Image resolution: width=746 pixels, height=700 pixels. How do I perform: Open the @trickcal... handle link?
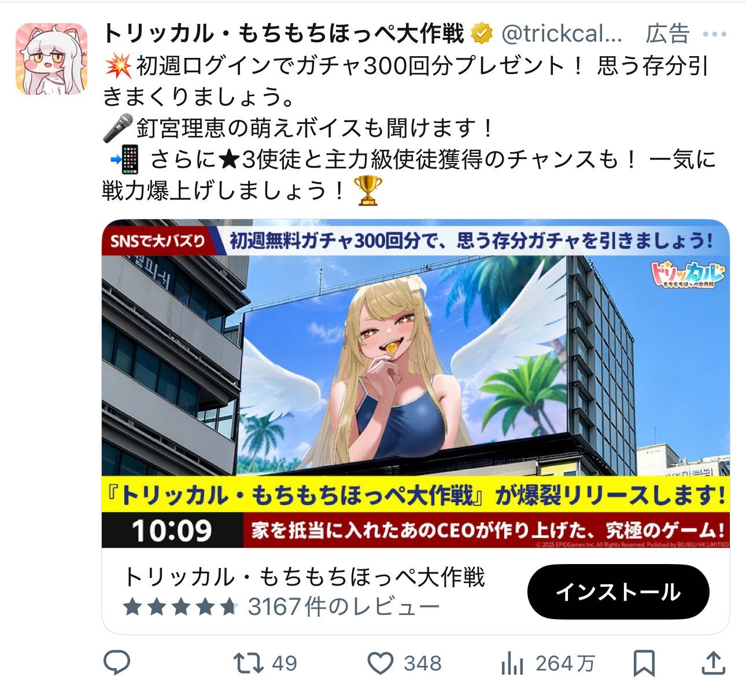pyautogui.click(x=562, y=34)
